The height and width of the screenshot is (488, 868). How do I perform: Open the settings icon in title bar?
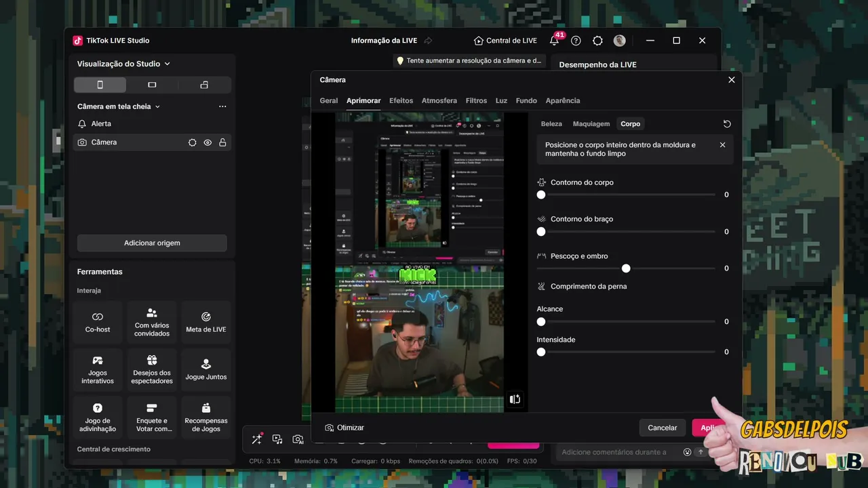(x=597, y=41)
